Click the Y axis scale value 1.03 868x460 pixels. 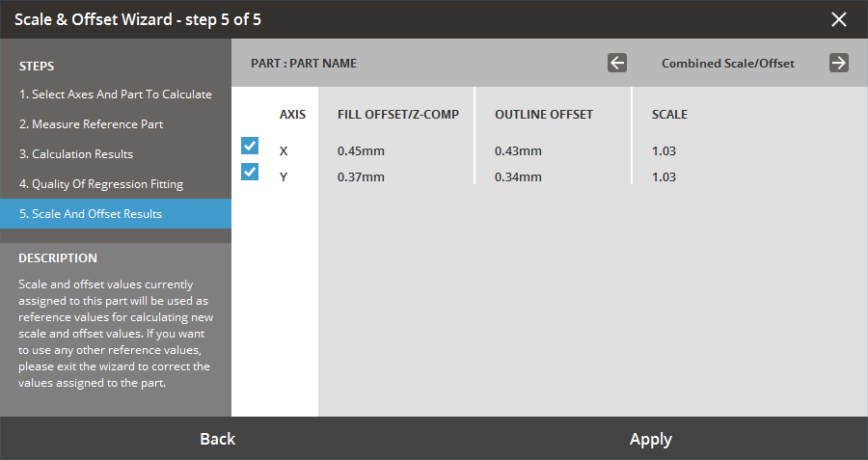[x=664, y=176]
